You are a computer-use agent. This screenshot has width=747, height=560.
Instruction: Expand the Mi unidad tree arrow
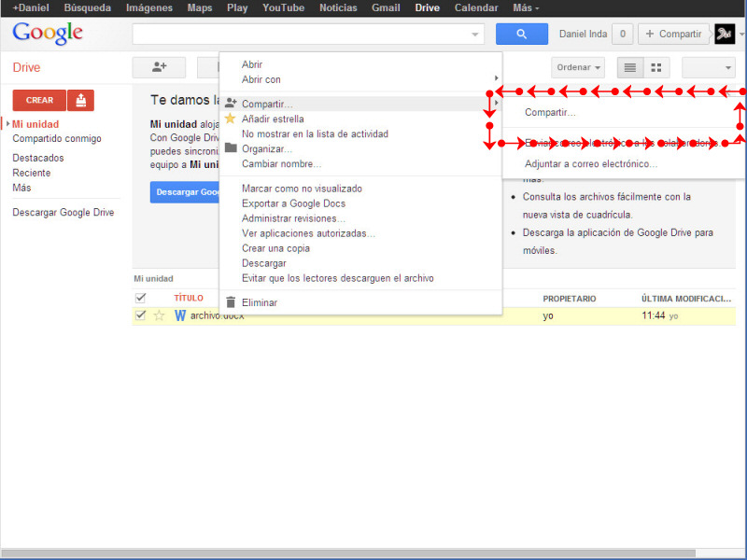pos(7,124)
